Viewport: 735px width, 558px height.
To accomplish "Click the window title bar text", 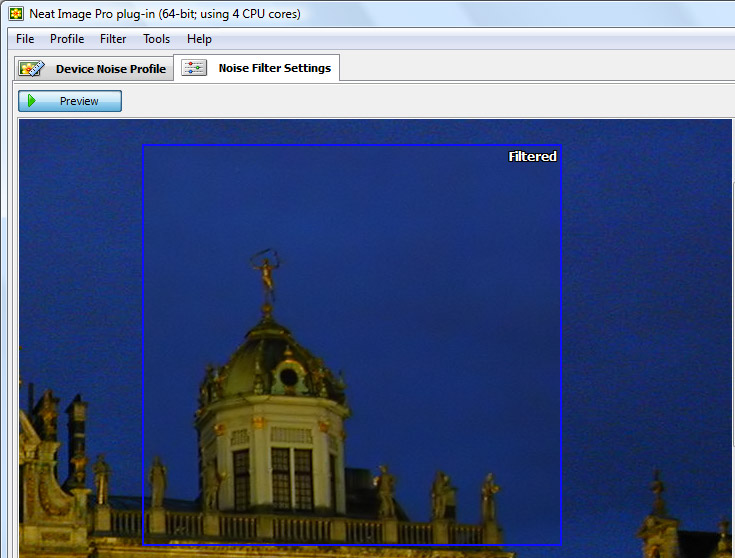I will pyautogui.click(x=165, y=14).
